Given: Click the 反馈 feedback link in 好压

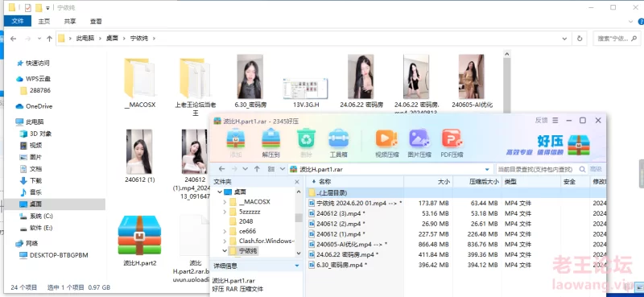Looking at the screenshot, I should click(x=541, y=121).
